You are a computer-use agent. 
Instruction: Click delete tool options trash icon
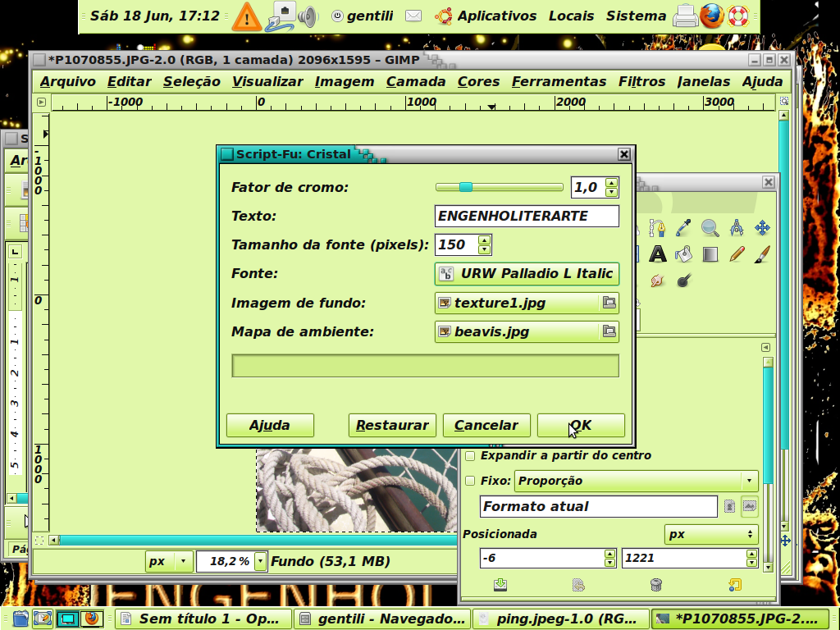(x=655, y=584)
